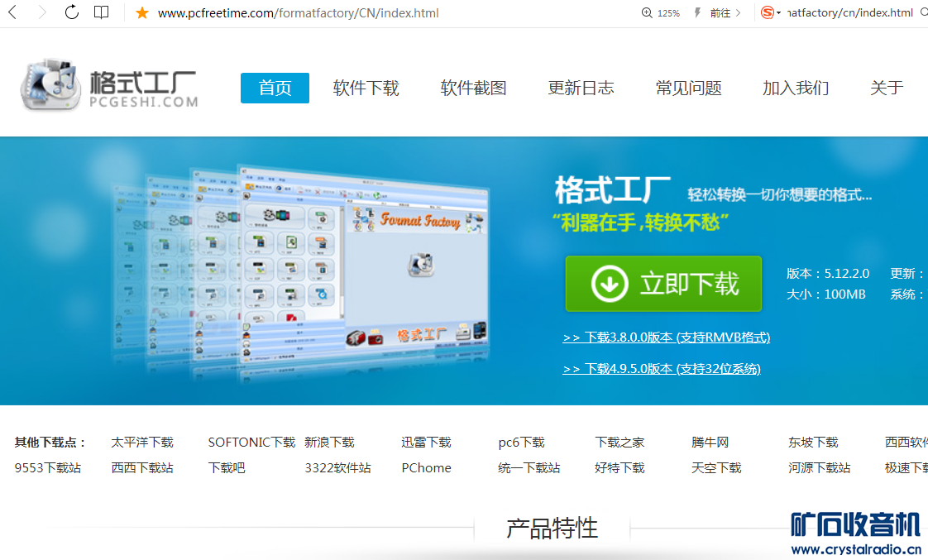Click the 大小：100MB size text
Screen dimensions: 928x560
coord(826,294)
